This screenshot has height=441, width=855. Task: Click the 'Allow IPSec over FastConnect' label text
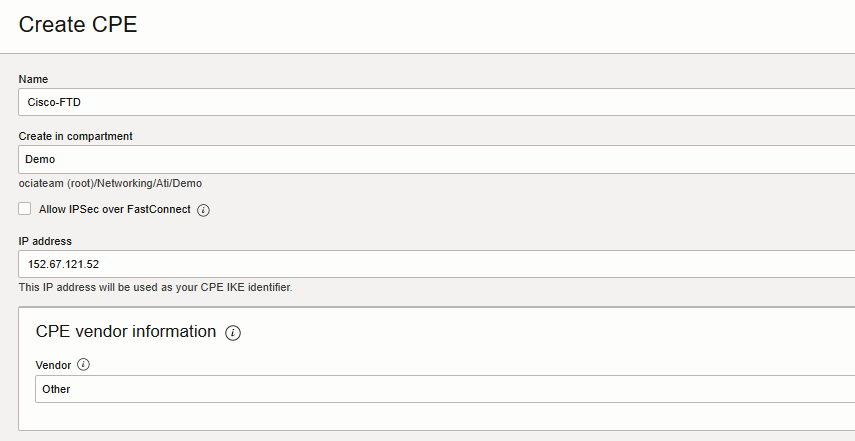tap(114, 210)
